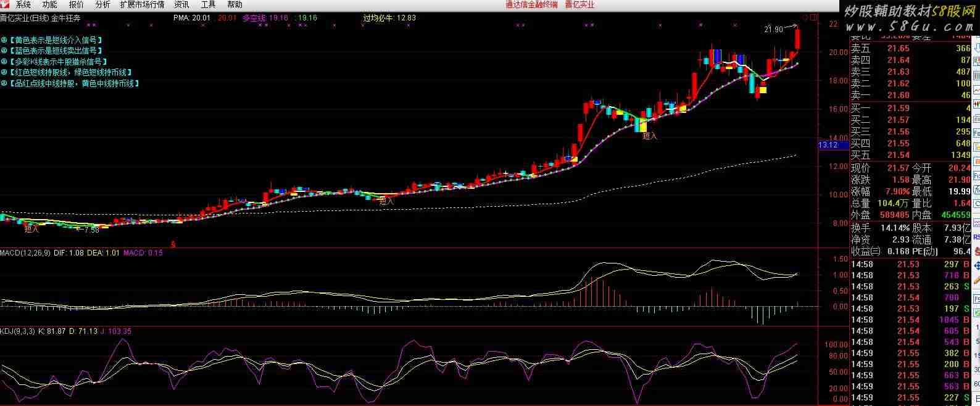Click the red diamond icon atop the price axis
980x406 pixels.
coord(805,17)
